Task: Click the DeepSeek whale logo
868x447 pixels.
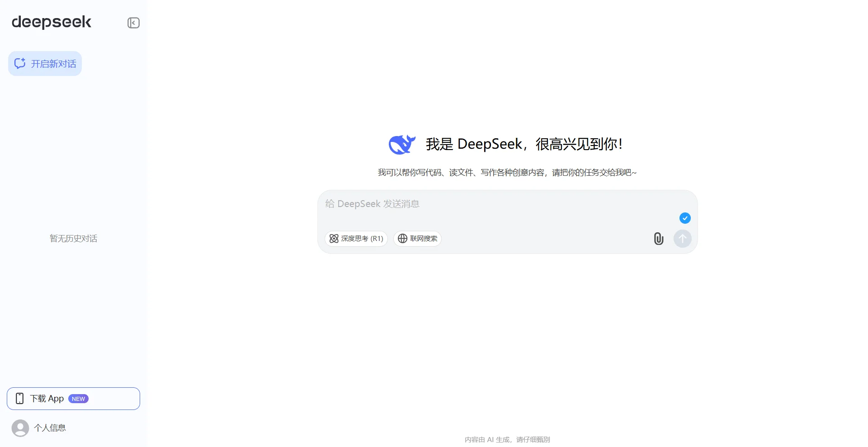Action: (401, 144)
